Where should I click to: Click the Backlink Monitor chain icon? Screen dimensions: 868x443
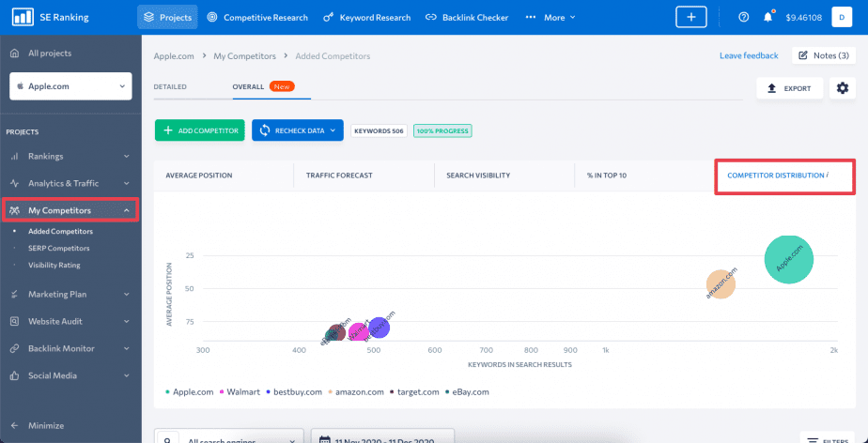pos(15,348)
